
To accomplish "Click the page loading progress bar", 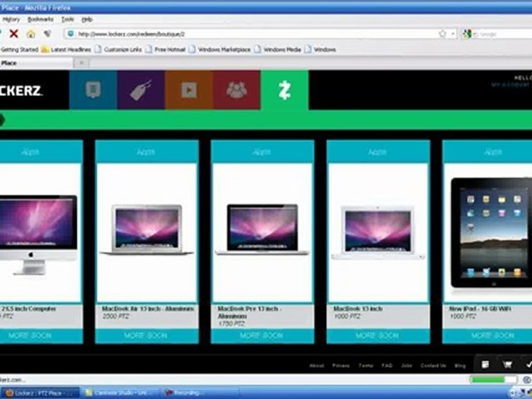I will tap(494, 379).
